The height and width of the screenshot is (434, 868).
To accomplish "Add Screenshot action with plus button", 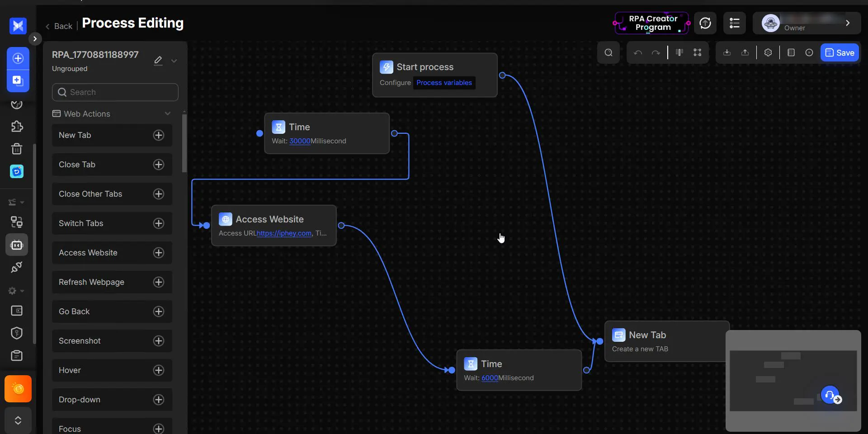I will coord(159,341).
